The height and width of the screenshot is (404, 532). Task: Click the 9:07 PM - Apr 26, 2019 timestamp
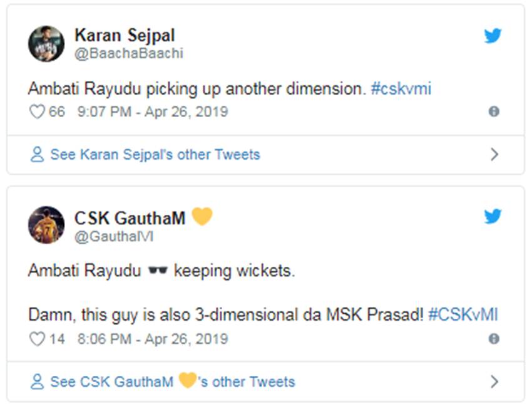[x=153, y=112]
